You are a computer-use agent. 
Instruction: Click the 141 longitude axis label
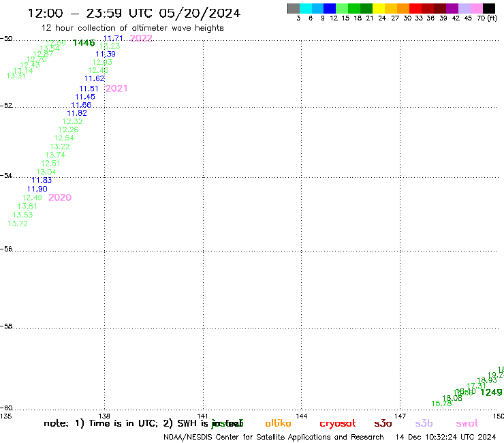click(202, 416)
